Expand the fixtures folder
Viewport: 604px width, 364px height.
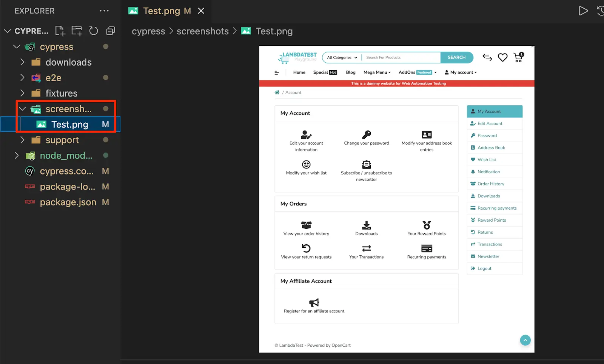[61, 93]
